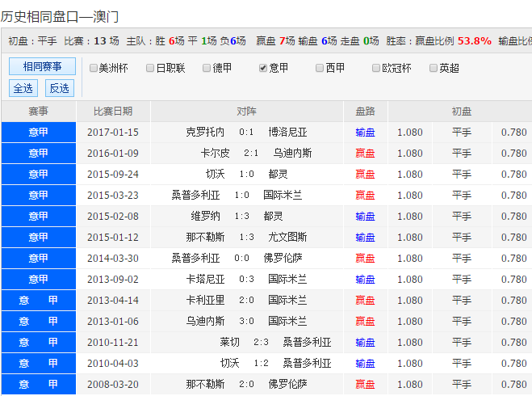This screenshot has width=532, height=396.
Task: Click 那不勒斯 in the 2015-01-12 row
Action: [205, 237]
